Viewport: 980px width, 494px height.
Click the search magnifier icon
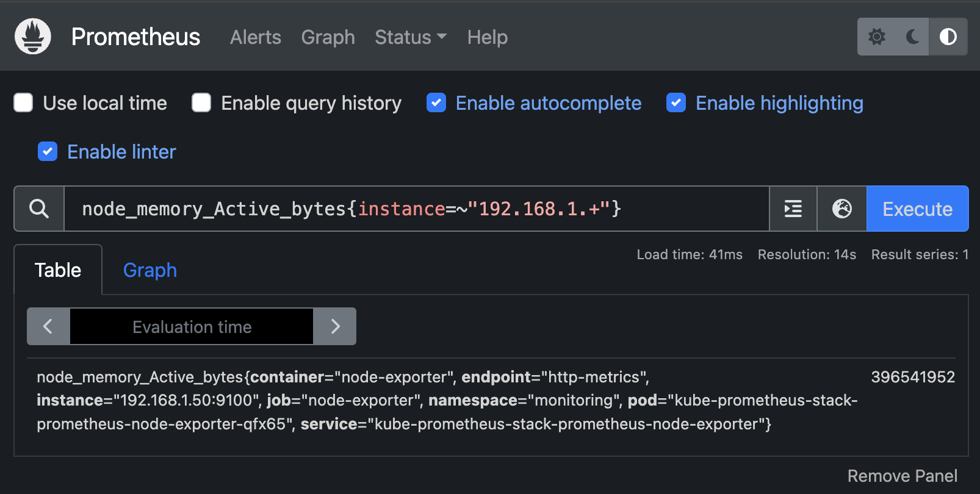tap(39, 209)
